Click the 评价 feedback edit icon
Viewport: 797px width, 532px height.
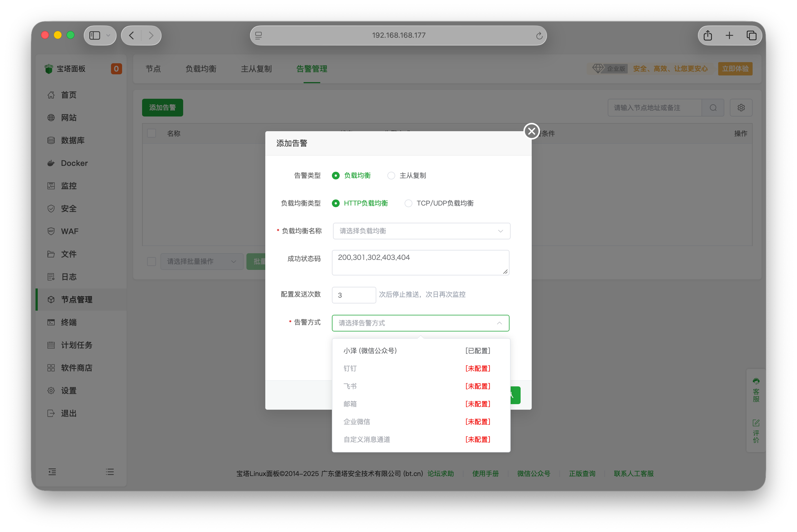(x=756, y=423)
